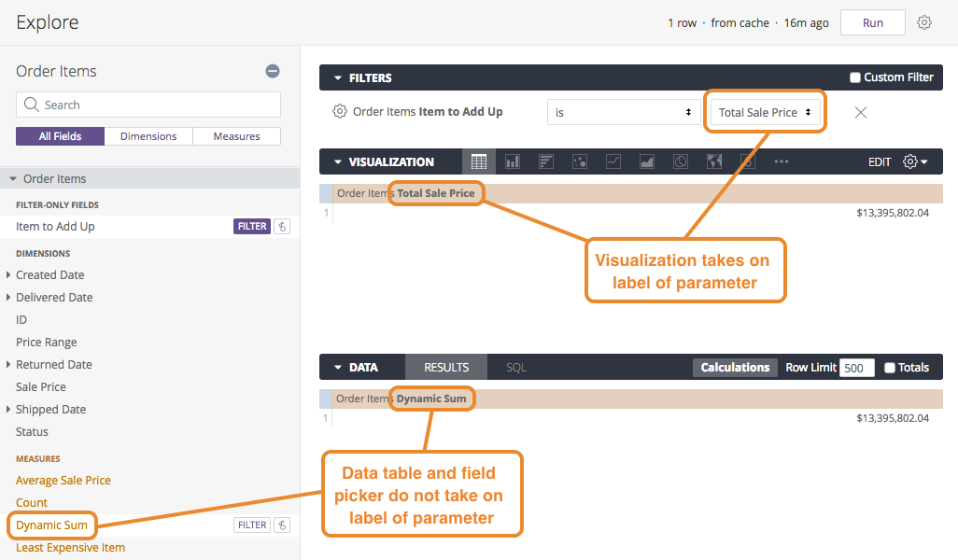This screenshot has width=958, height=560.
Task: Switch to the SQL tab
Action: (516, 368)
